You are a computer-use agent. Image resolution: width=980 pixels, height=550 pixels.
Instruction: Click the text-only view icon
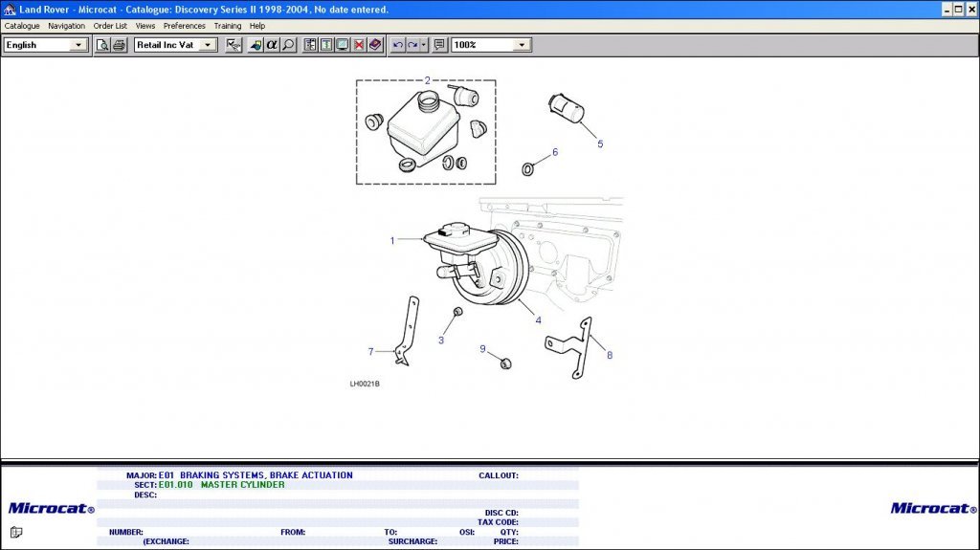pos(326,45)
